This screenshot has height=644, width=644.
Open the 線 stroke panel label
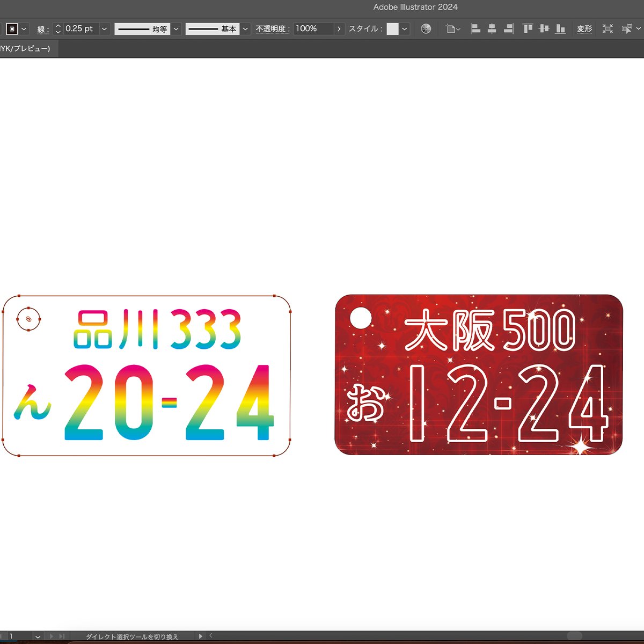tap(43, 30)
